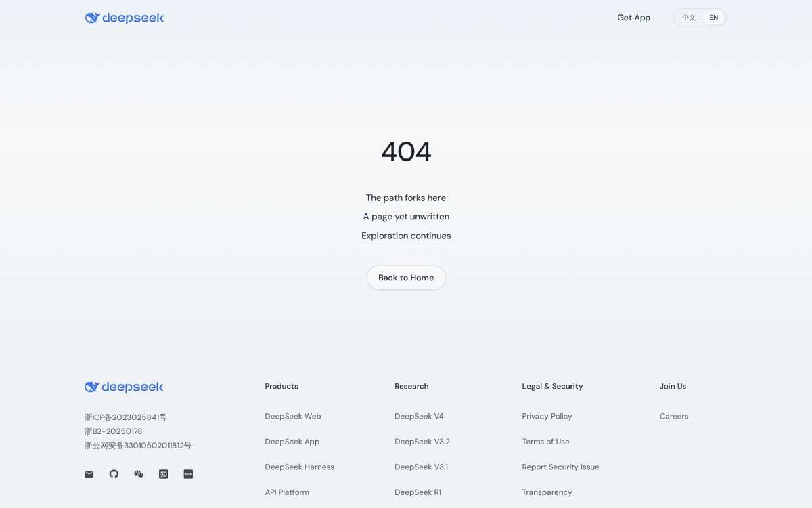Open the GitHub icon in footer
812x508 pixels.
[x=114, y=474]
